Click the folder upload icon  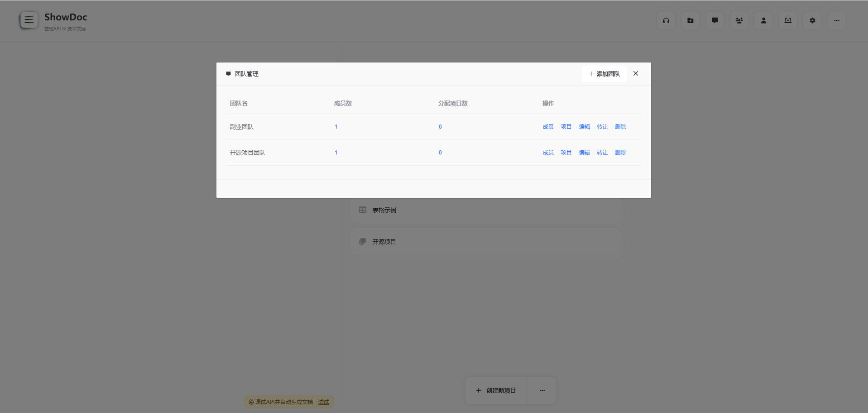(690, 20)
